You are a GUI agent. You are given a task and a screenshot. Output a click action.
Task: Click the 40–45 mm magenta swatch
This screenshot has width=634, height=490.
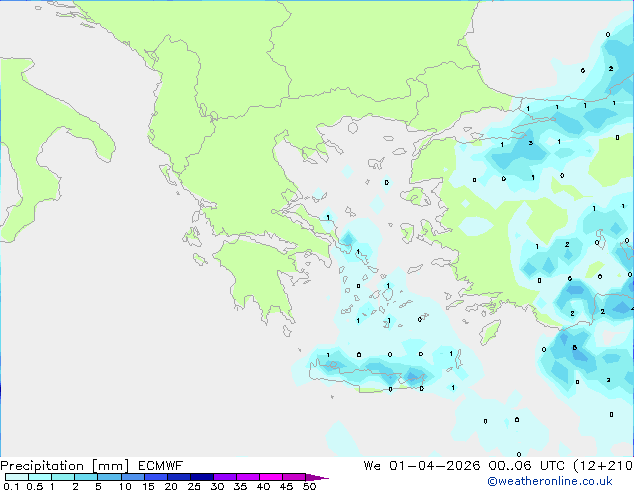coord(271,477)
